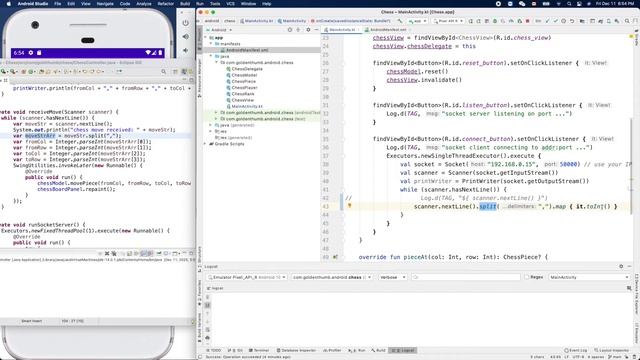Switch to the MainActivity.kt editor tab
Image resolution: width=640 pixels, height=360 pixels.
coord(341,30)
